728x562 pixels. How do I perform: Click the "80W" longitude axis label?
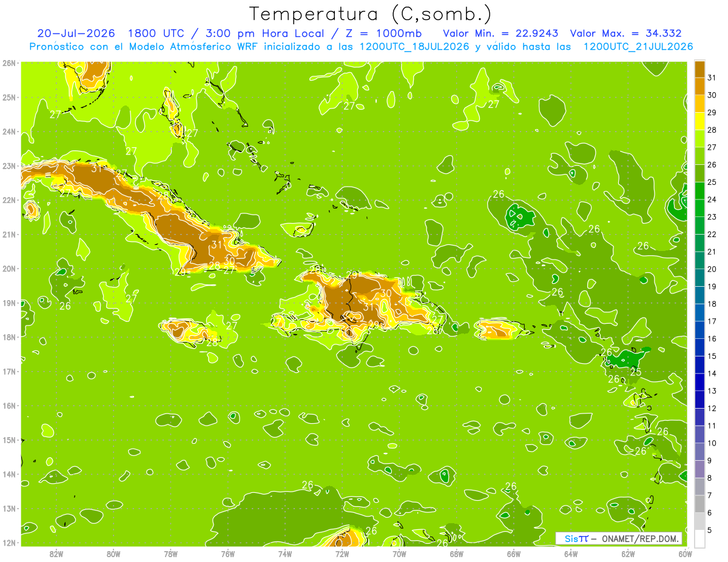click(x=113, y=553)
